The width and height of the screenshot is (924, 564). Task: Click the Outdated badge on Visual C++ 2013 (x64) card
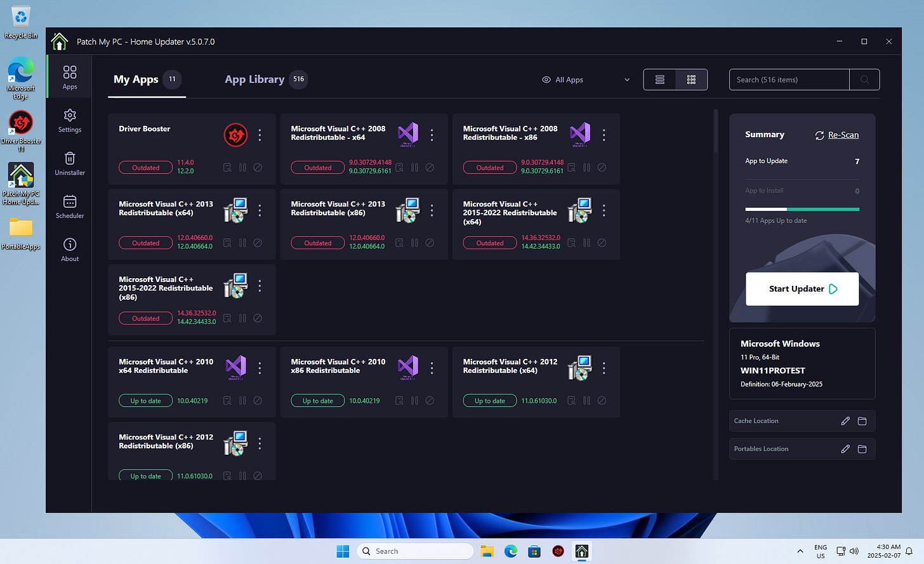145,243
